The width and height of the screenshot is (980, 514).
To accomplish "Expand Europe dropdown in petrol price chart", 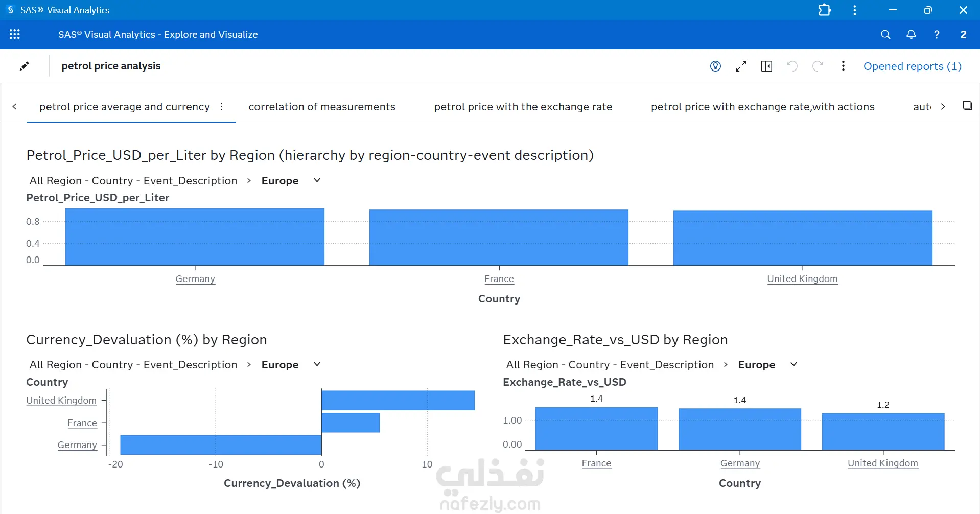I will (x=317, y=180).
